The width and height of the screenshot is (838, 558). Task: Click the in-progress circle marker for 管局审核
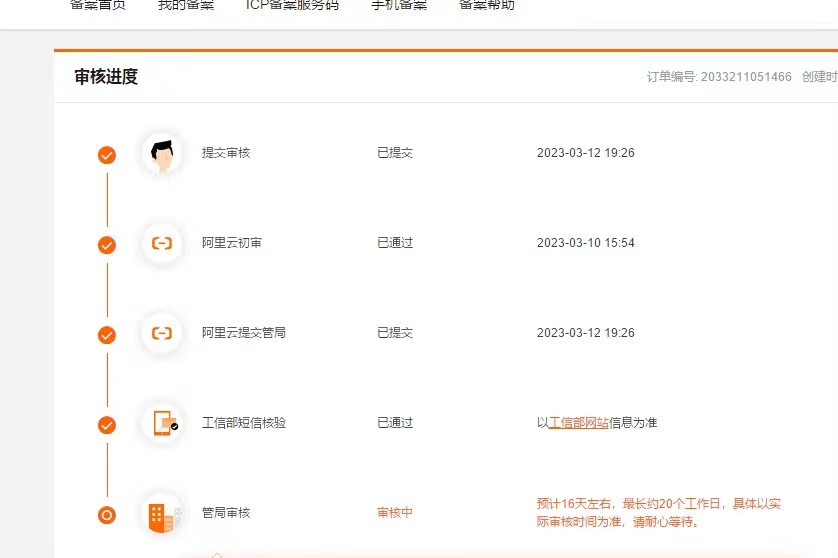click(107, 515)
